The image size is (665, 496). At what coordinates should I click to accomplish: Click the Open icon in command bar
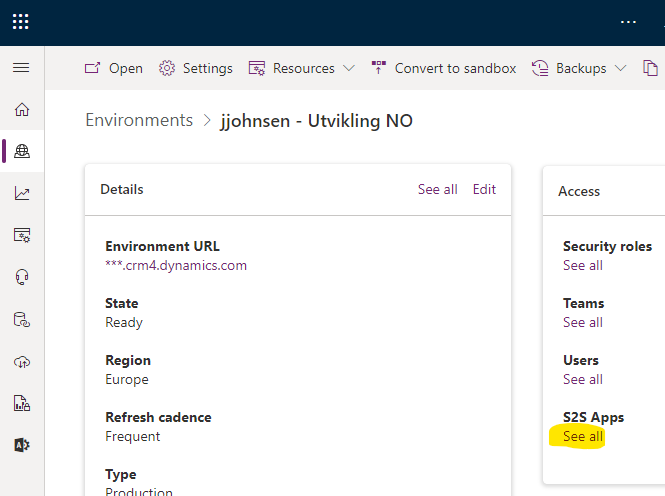coord(92,68)
